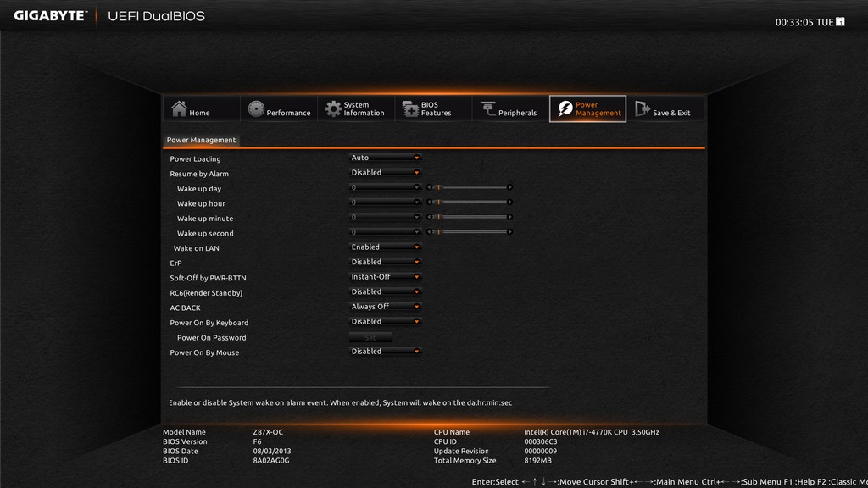Click the clock showing 00:33:05 TUE
Image resolution: width=868 pixels, height=488 pixels.
(x=804, y=22)
